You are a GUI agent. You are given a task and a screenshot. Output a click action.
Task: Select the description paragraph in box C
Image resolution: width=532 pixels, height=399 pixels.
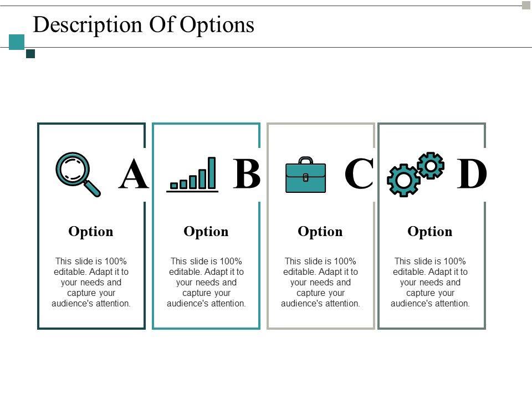pyautogui.click(x=320, y=282)
